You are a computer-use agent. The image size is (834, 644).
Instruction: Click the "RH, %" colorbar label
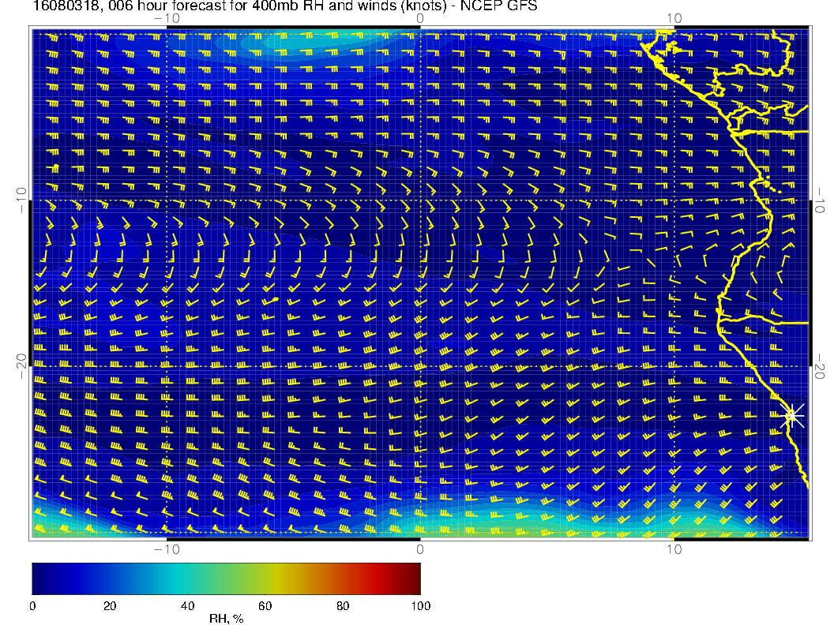click(x=226, y=620)
